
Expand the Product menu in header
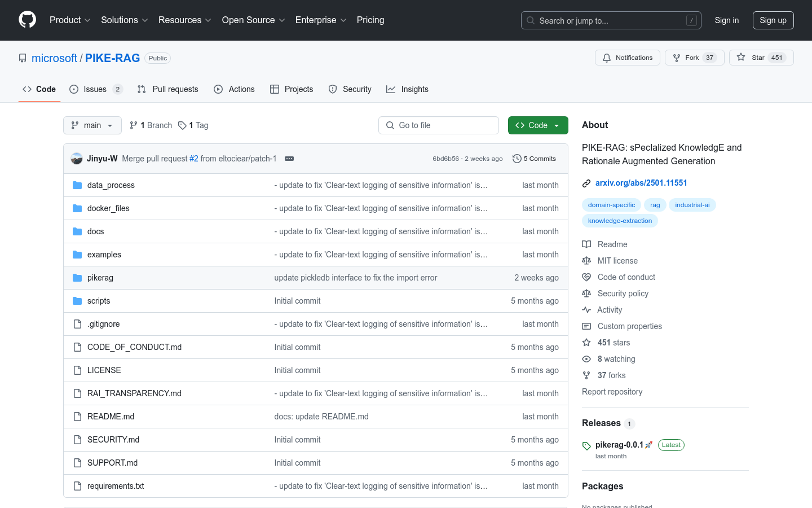tap(70, 20)
